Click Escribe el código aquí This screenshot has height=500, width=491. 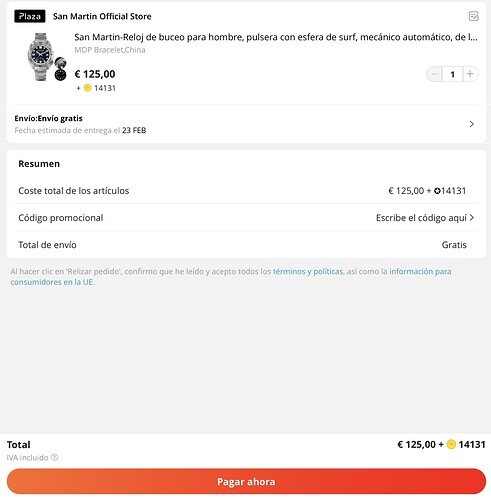point(421,218)
